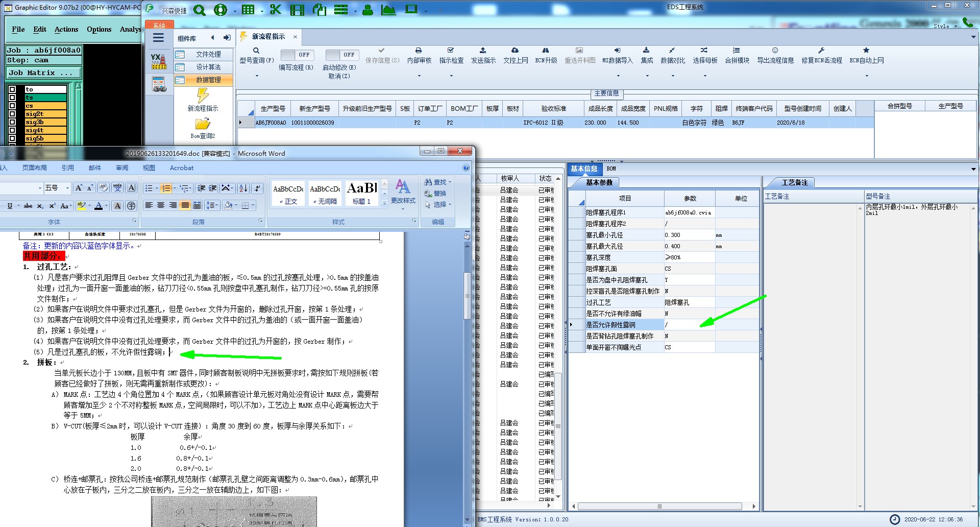980x527 pixels.
Task: Open Bom查询2 folder component
Action: pos(203,128)
